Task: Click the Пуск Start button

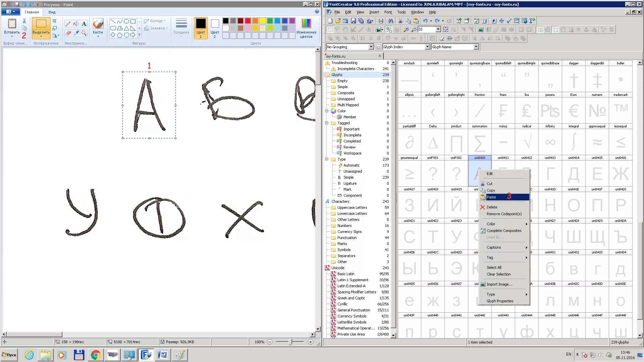Action: coord(9,355)
